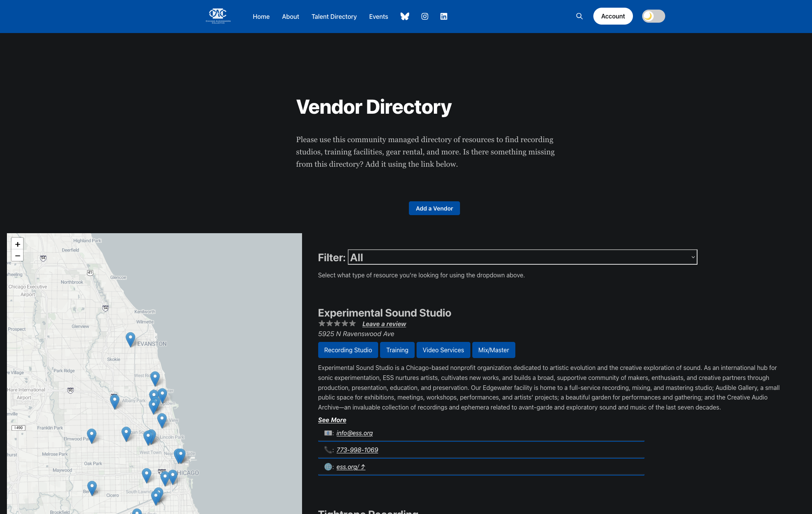Expand description with See More

(332, 420)
